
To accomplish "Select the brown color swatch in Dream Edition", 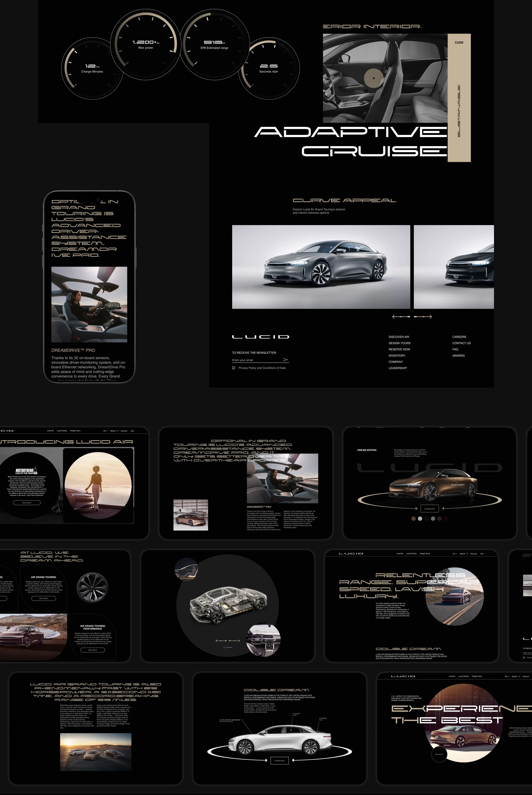I will (x=413, y=519).
